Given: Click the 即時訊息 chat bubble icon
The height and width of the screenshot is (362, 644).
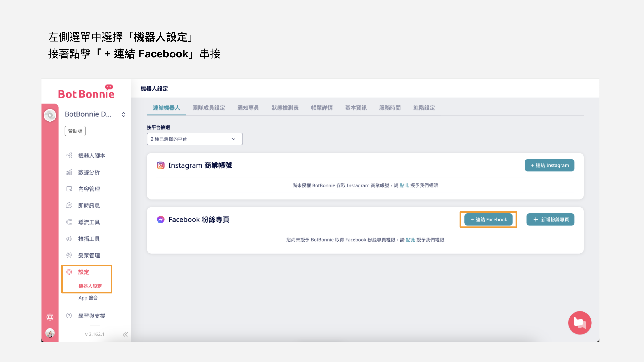Looking at the screenshot, I should click(69, 205).
